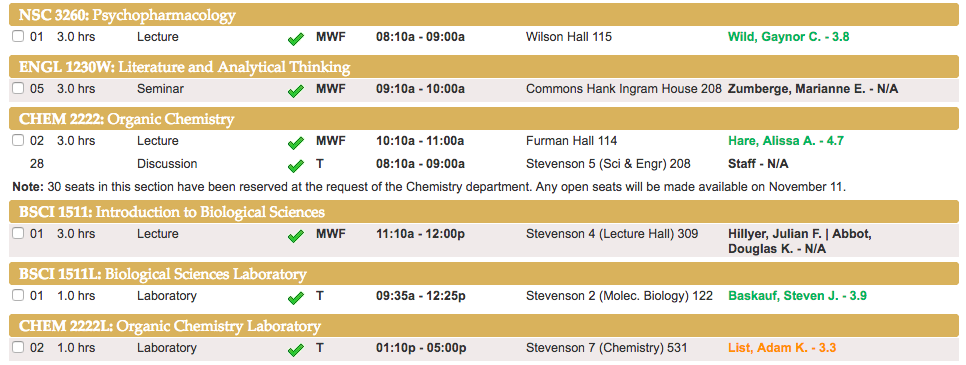Click green checkmark for CHEM 2222 Discussion
The width and height of the screenshot is (966, 365).
(296, 166)
